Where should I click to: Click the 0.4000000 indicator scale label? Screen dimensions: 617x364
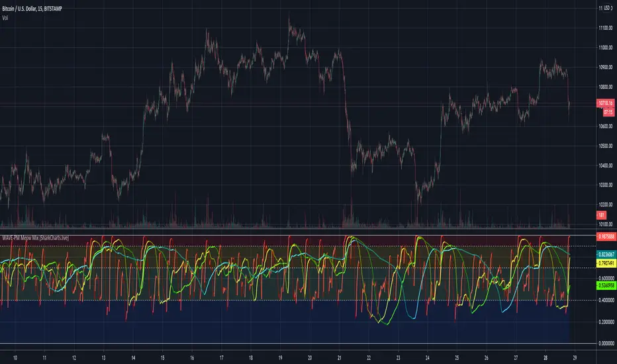click(606, 300)
